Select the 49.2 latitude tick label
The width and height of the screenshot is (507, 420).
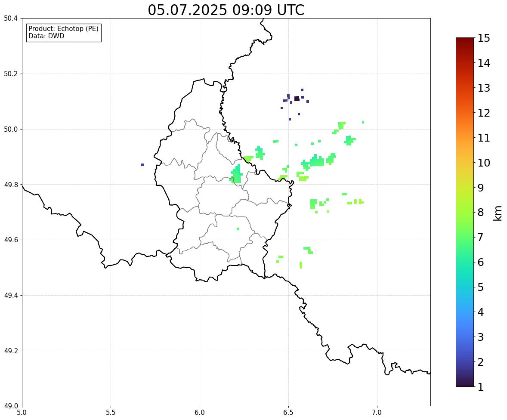pyautogui.click(x=11, y=351)
